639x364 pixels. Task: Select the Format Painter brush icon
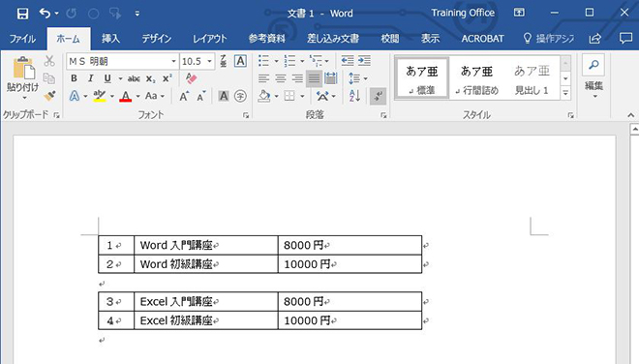[49, 96]
